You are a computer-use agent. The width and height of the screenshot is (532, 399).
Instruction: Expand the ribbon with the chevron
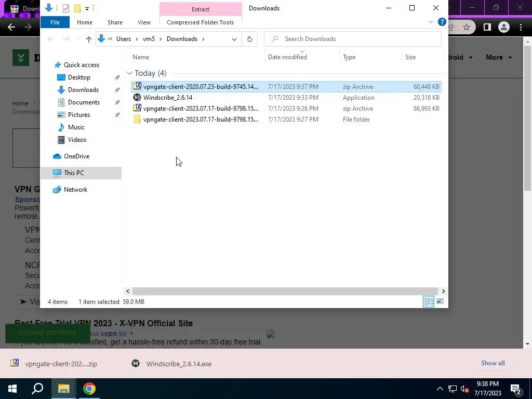click(431, 22)
